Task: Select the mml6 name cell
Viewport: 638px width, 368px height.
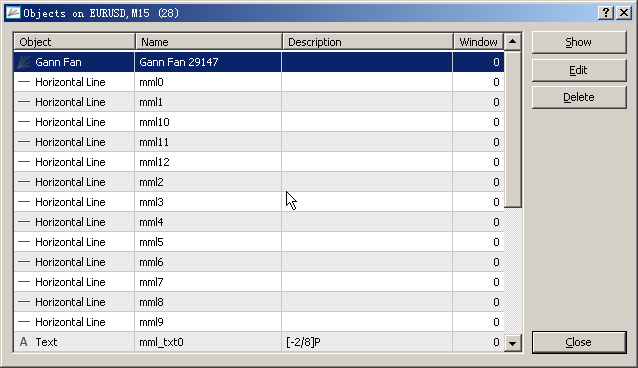Action: [x=208, y=262]
